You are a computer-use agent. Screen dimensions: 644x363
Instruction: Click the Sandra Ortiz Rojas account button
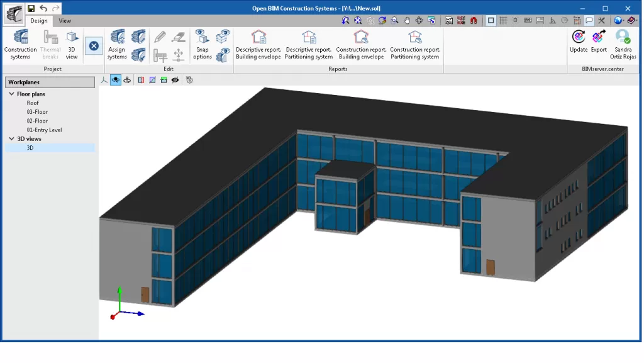tap(623, 44)
